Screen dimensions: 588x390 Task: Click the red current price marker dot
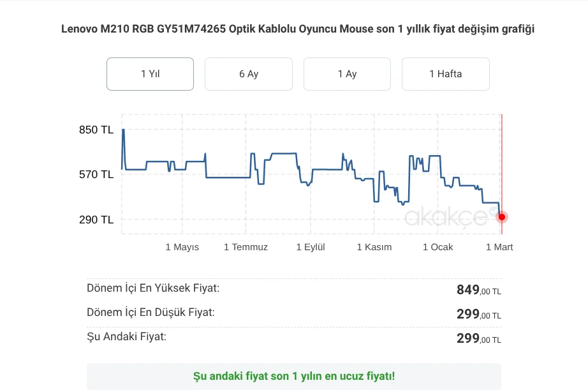[502, 217]
